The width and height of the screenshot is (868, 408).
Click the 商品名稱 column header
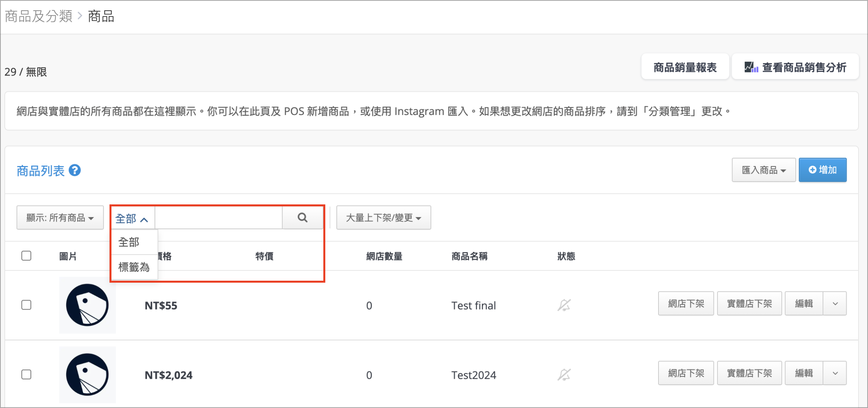[470, 256]
